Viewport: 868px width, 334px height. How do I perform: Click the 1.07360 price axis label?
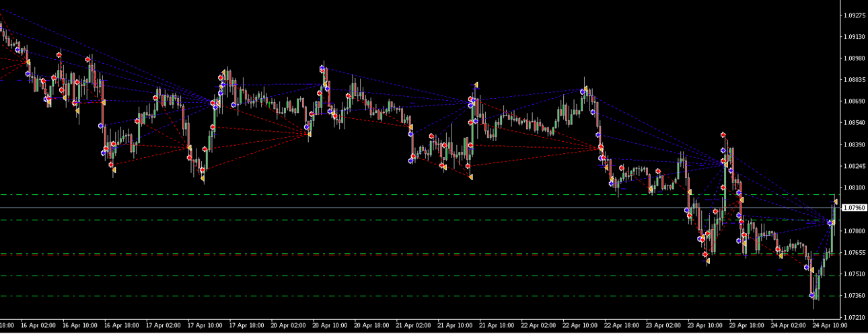(x=855, y=296)
